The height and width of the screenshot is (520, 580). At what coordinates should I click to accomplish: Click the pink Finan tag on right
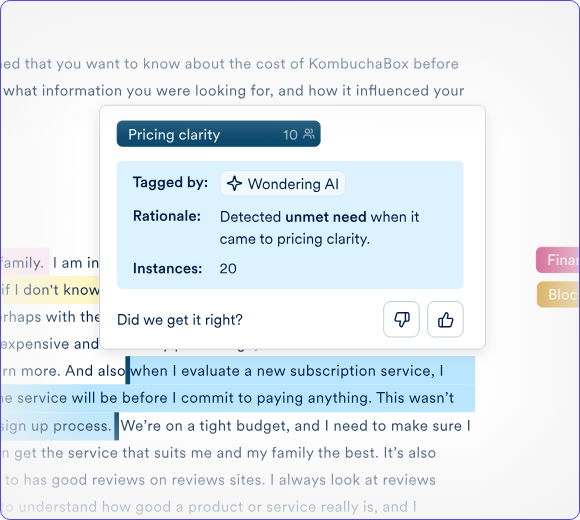click(558, 260)
